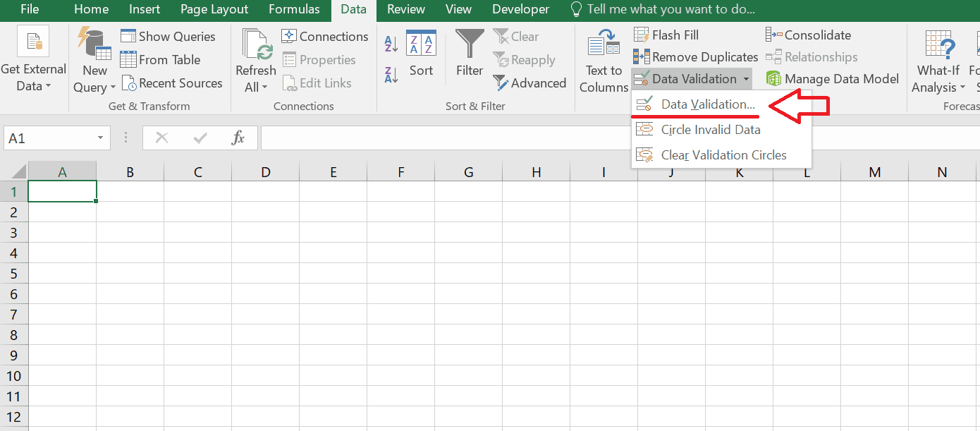
Task: Click Text to Columns icon
Action: pyautogui.click(x=603, y=44)
